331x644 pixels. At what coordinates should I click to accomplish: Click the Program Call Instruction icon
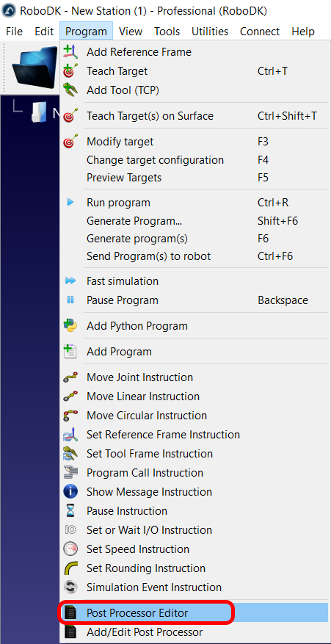pyautogui.click(x=70, y=473)
